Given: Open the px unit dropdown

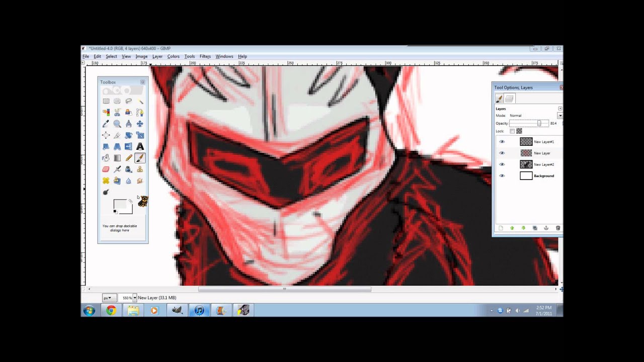Looking at the screenshot, I should click(109, 298).
